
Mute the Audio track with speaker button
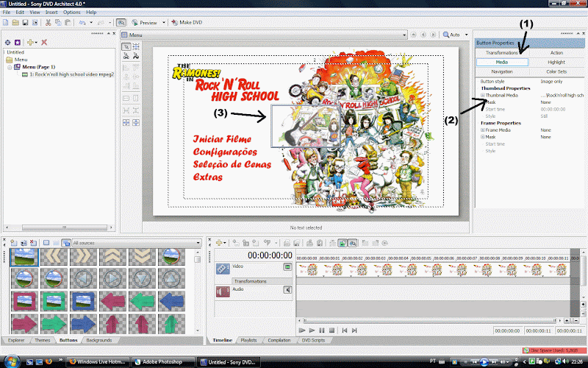pyautogui.click(x=287, y=290)
